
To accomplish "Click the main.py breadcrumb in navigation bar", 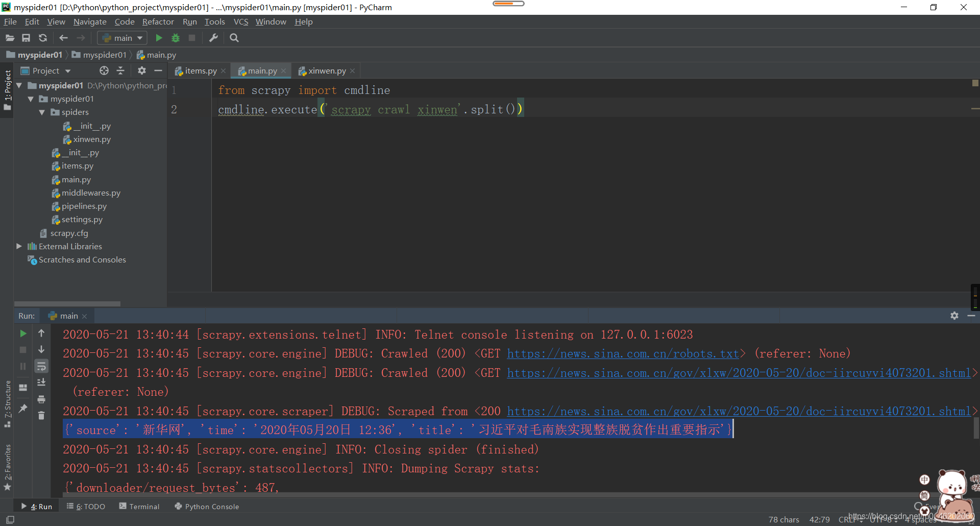I will (x=156, y=55).
